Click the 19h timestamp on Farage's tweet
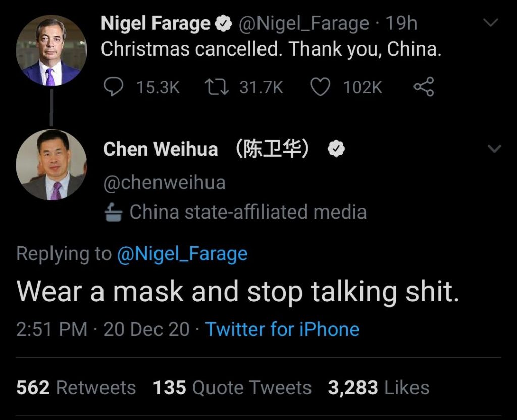The width and height of the screenshot is (517, 420). tap(400, 22)
